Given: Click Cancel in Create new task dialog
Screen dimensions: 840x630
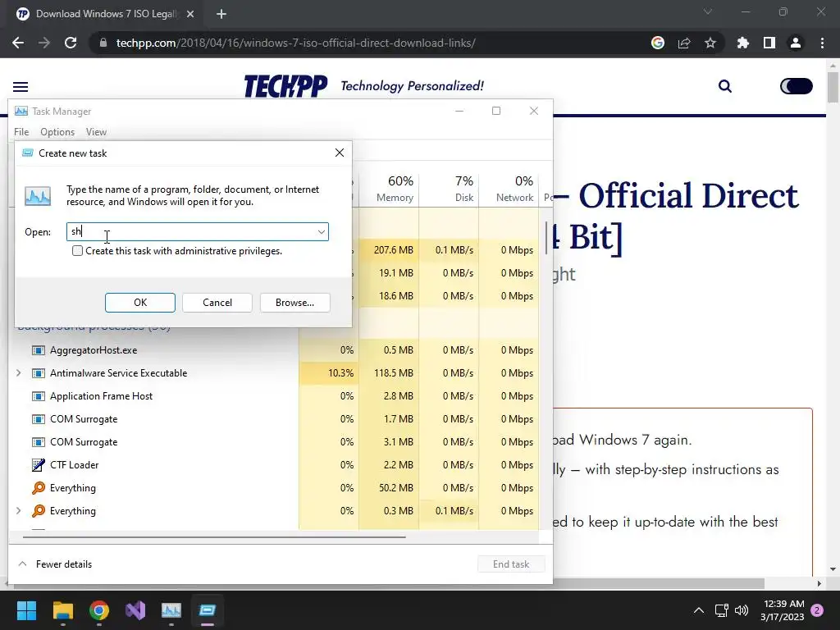Looking at the screenshot, I should click(217, 303).
